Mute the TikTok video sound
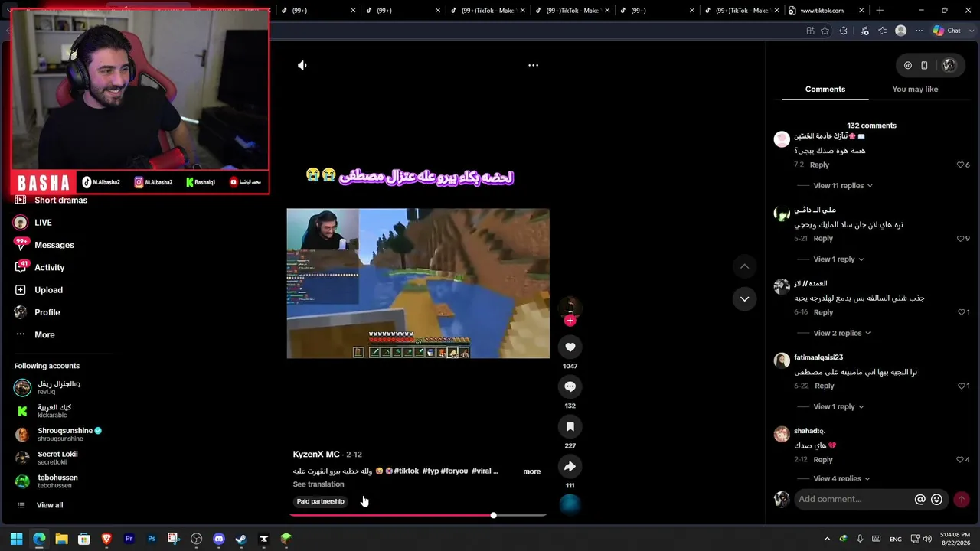The image size is (980, 551). tap(302, 66)
